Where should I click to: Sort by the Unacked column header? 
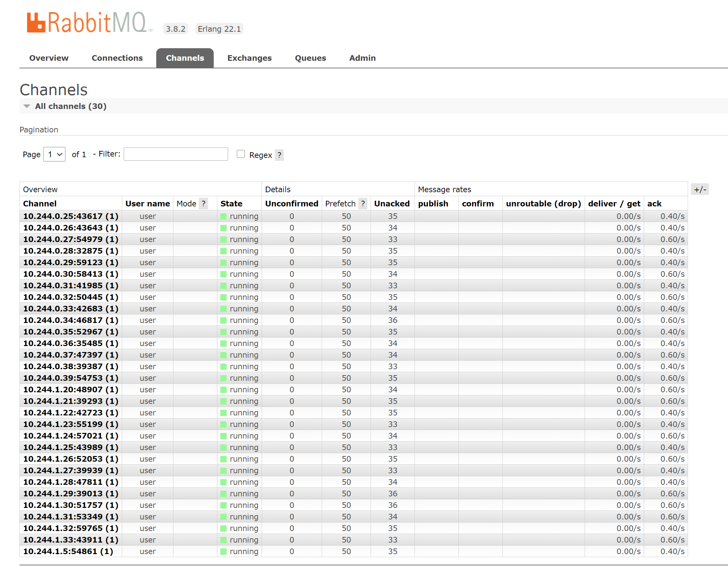392,204
